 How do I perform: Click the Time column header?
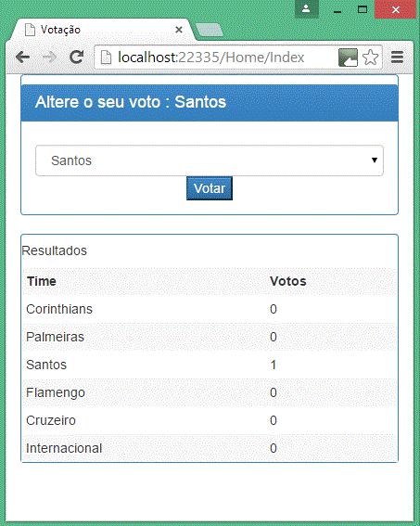(42, 281)
